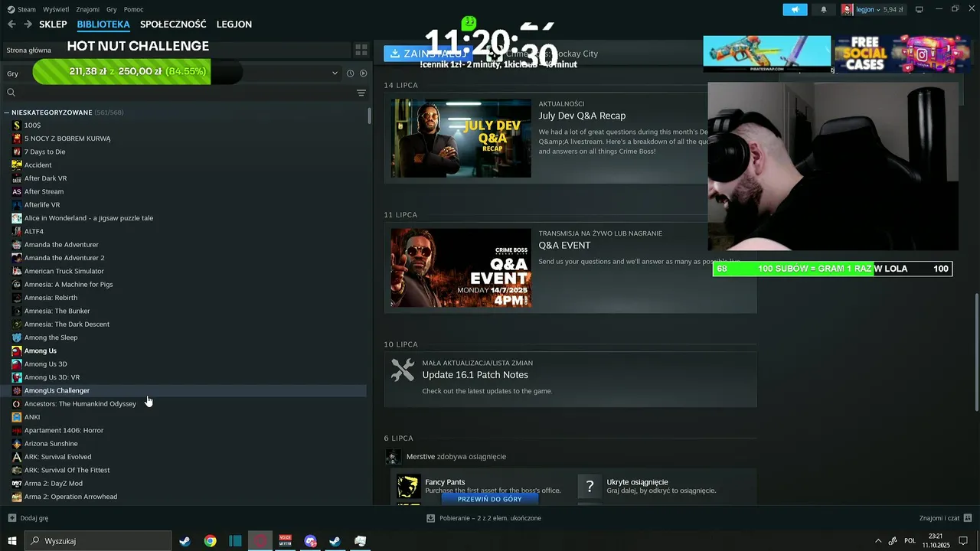Open the Update 16.1 Patch Notes entry
The image size is (980, 551).
click(x=475, y=375)
